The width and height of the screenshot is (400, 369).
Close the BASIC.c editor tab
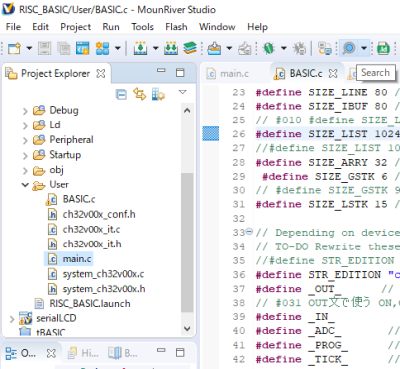pos(333,73)
